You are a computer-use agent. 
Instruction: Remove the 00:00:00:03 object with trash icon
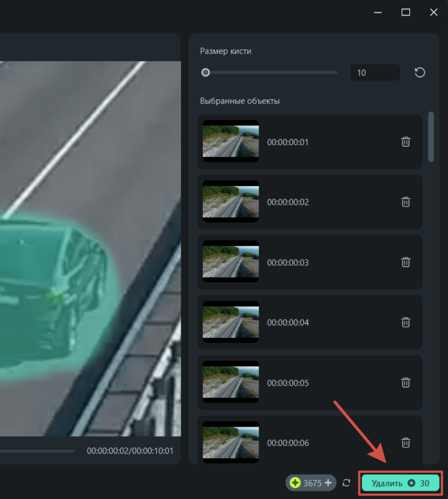pyautogui.click(x=406, y=262)
